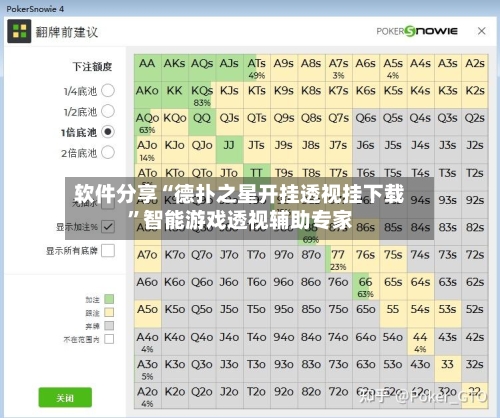Select the 55 hand cell
500x418 pixels.
(393, 314)
